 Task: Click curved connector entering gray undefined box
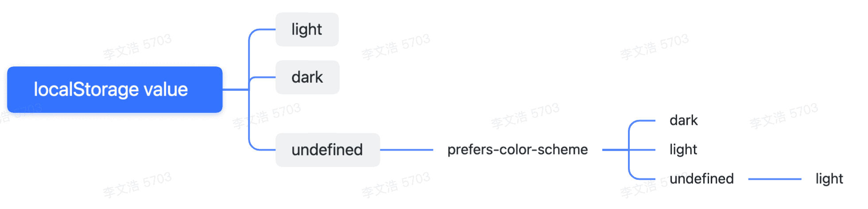[x=261, y=150]
